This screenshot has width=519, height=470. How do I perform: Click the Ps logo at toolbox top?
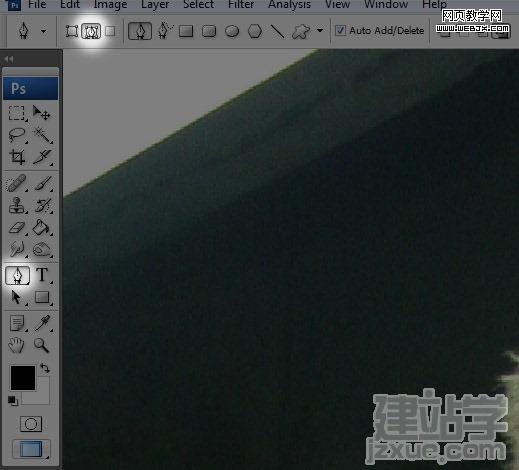31,88
